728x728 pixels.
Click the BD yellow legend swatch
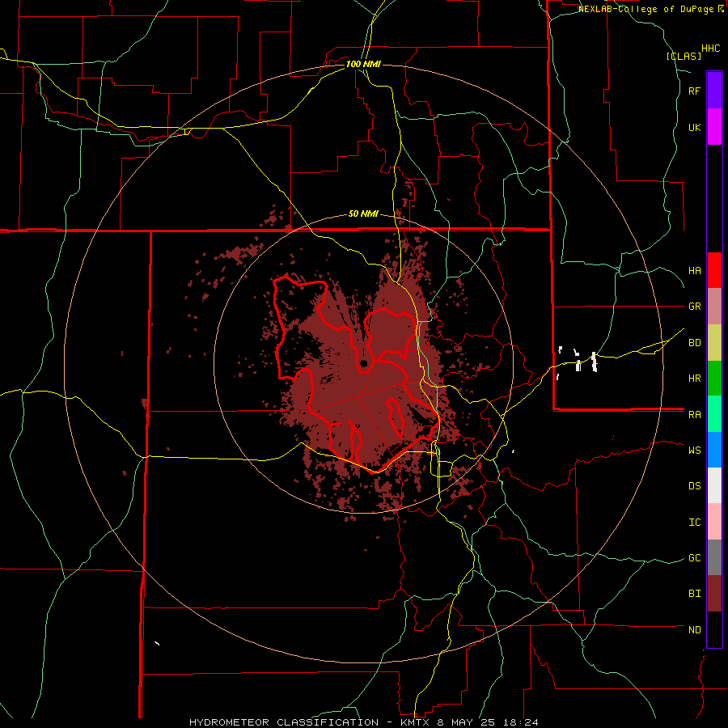pos(714,343)
